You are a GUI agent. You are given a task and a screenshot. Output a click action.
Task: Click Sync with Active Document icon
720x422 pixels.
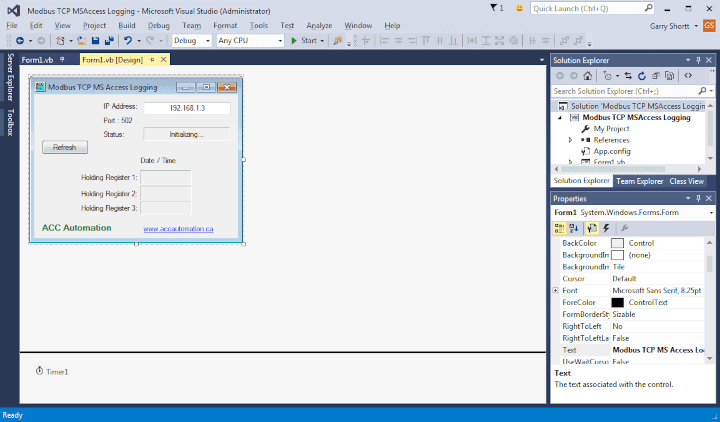point(628,76)
